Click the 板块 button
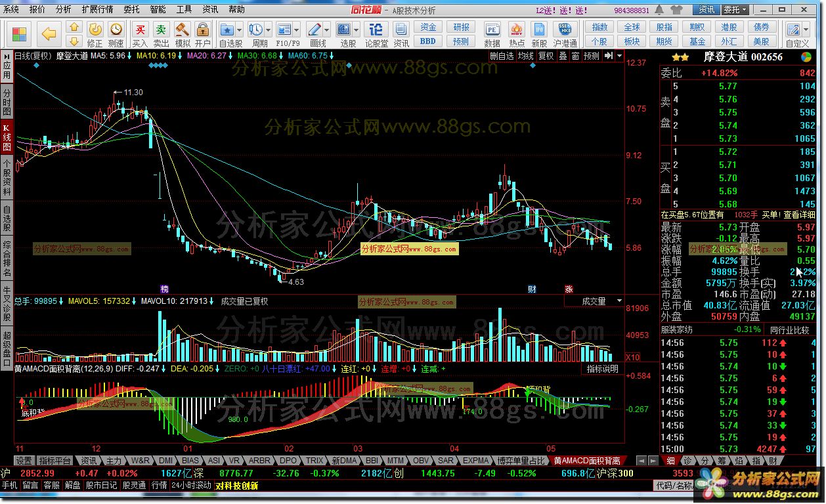 (x=632, y=41)
